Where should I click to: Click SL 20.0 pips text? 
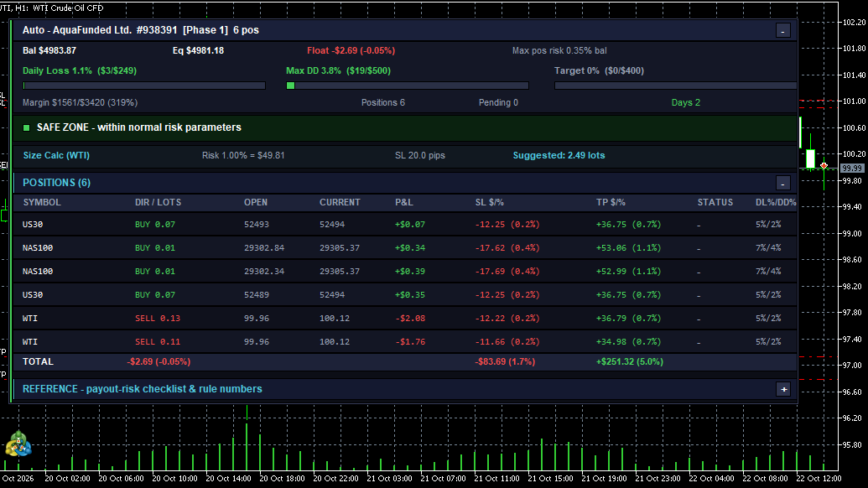point(420,155)
